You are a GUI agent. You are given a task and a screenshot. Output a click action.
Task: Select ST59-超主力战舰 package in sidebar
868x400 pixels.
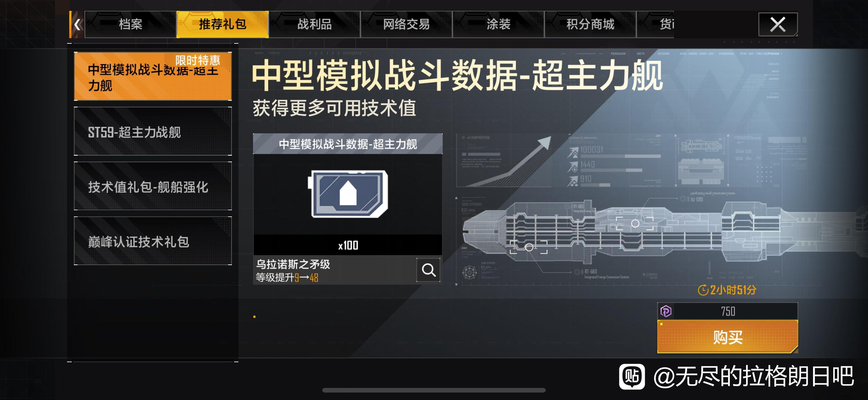153,131
